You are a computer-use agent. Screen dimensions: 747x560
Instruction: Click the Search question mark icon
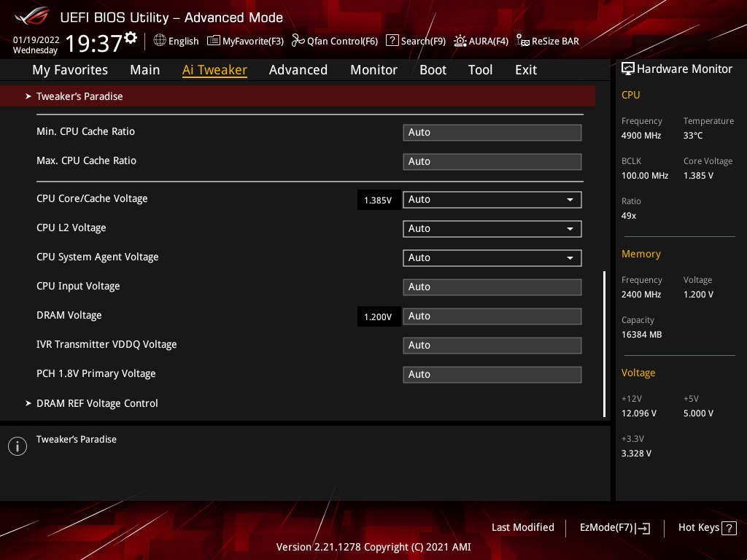point(392,41)
